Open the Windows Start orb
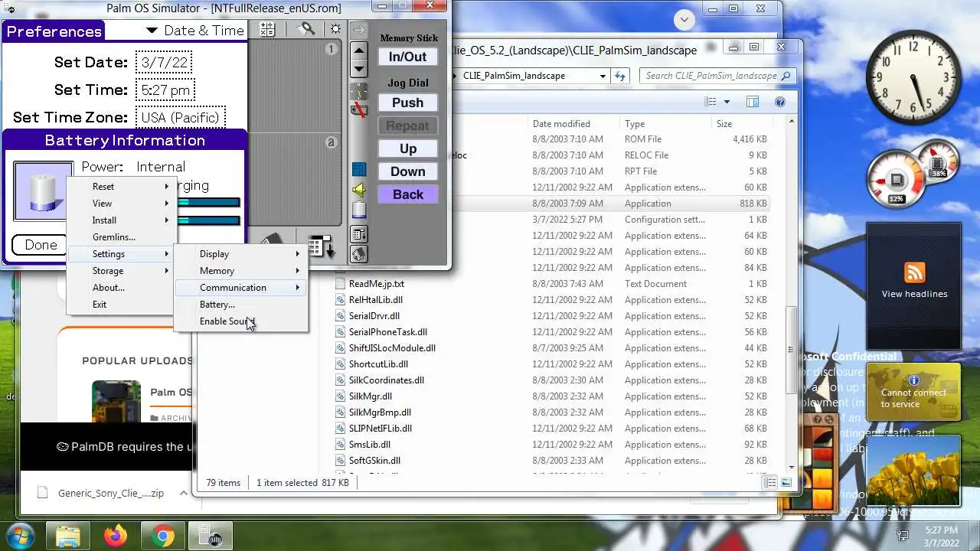Viewport: 980px width, 551px height. click(x=21, y=536)
